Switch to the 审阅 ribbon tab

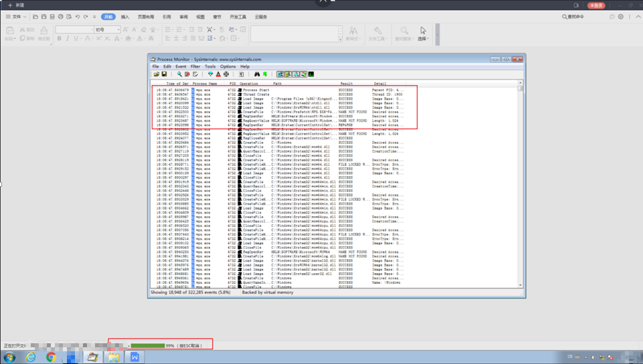[183, 17]
